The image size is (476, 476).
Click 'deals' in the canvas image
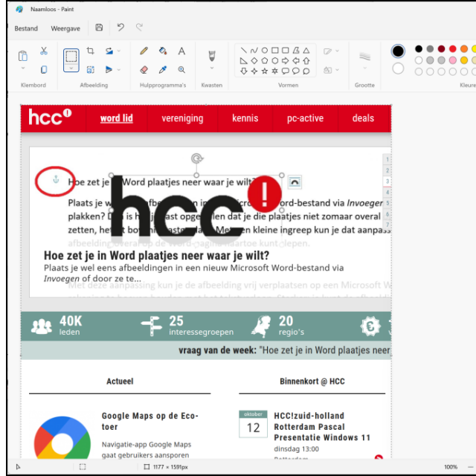(x=363, y=118)
